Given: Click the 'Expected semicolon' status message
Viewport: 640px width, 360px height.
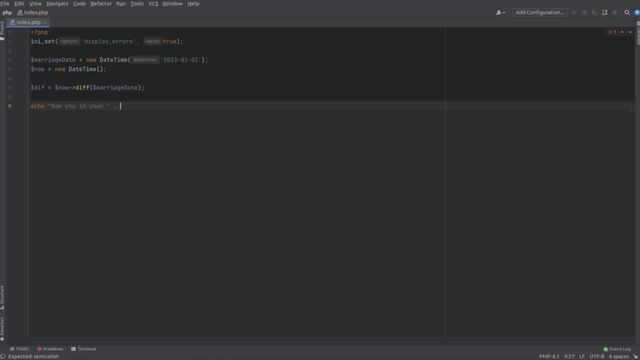Looking at the screenshot, I should click(33, 357).
